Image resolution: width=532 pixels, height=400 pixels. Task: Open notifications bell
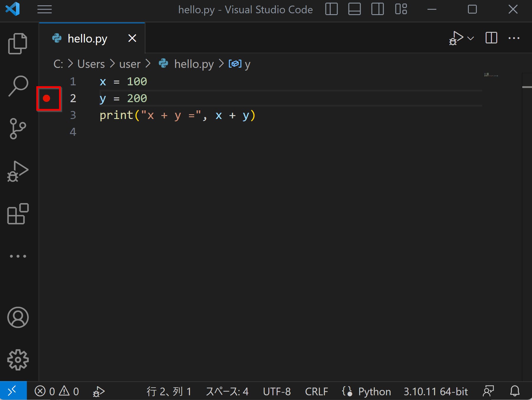coord(515,391)
